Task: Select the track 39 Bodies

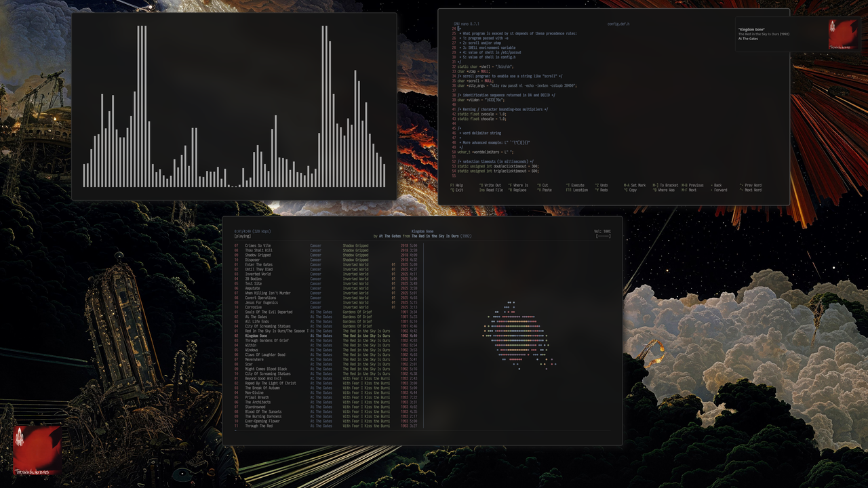Action: point(325,279)
